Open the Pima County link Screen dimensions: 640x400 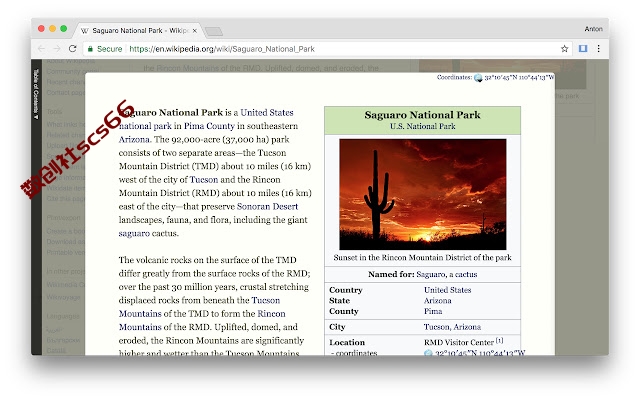pyautogui.click(x=209, y=126)
